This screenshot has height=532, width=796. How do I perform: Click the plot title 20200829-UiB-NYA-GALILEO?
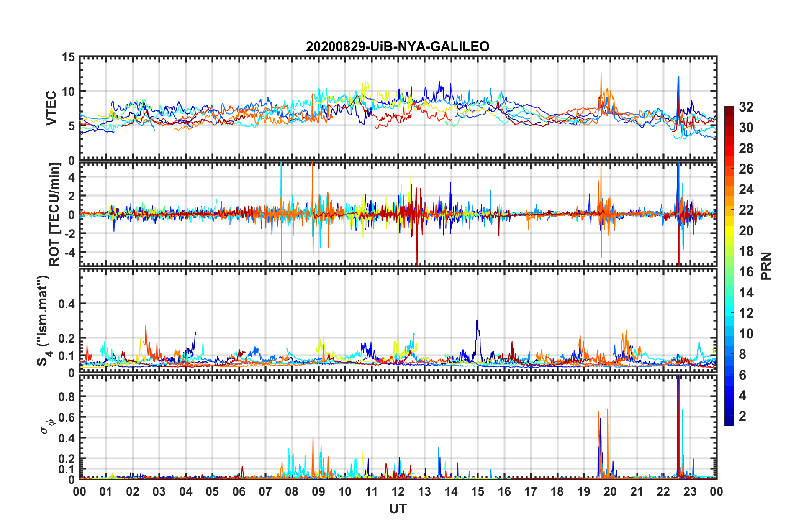pos(398,46)
